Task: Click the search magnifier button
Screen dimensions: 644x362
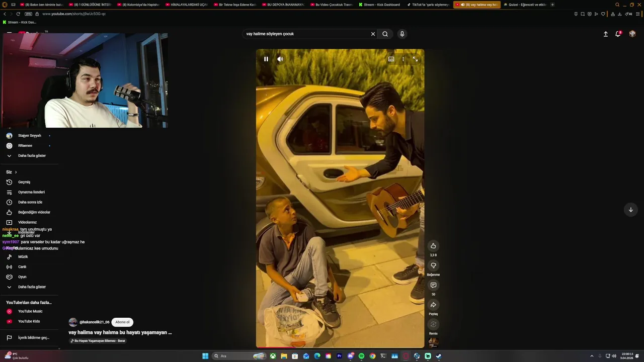Action: [385, 34]
